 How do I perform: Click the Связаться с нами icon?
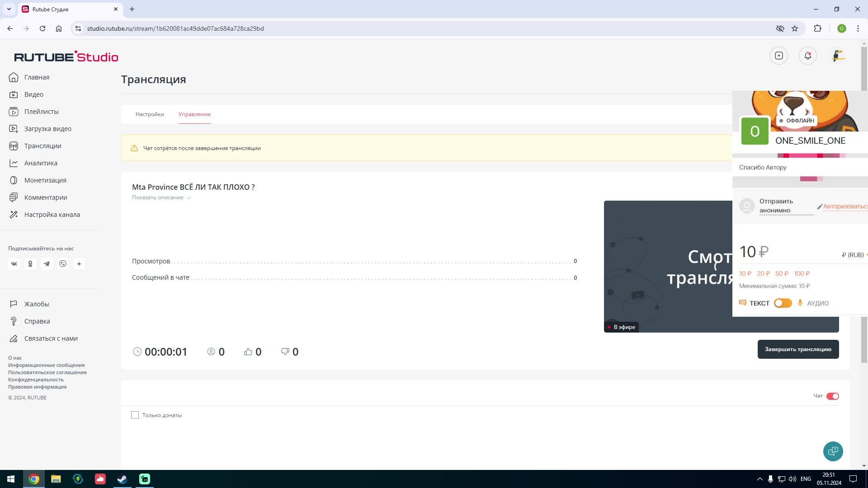tap(14, 338)
